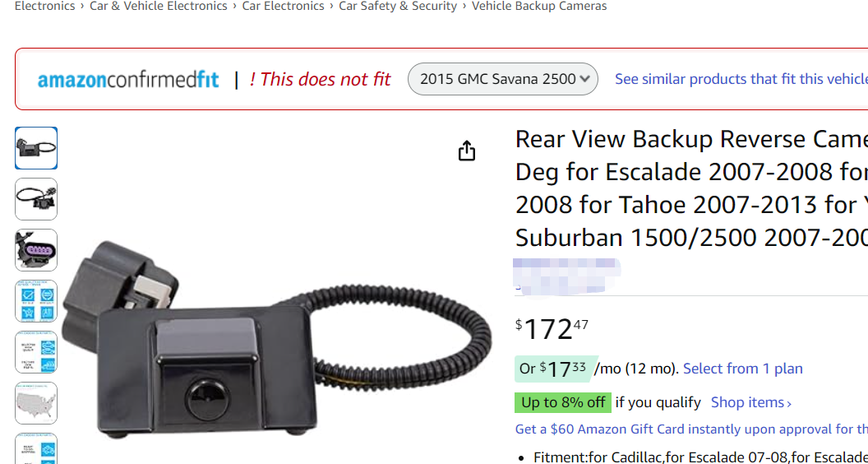Open the fourth thumbnail with four blue feature icons
The width and height of the screenshot is (868, 464).
[x=36, y=301]
